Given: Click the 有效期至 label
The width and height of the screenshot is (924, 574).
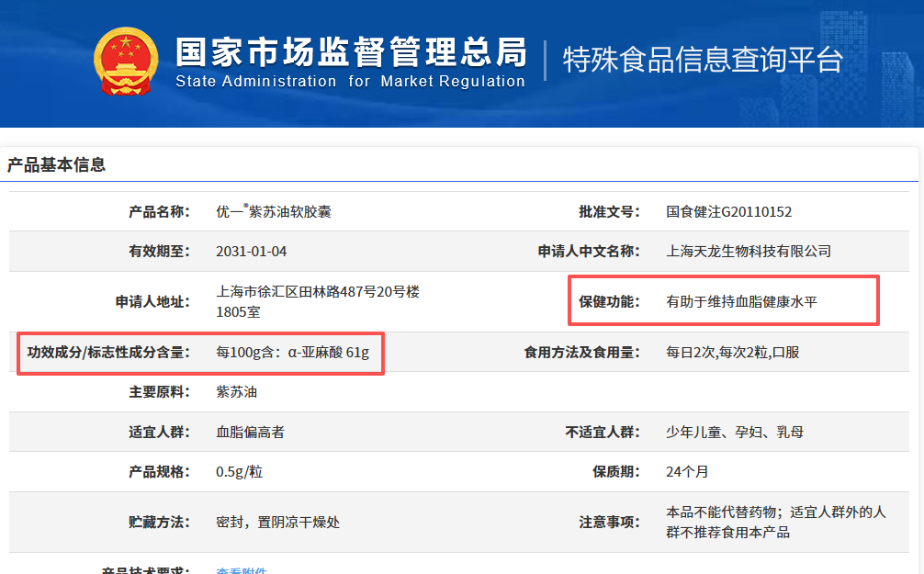Looking at the screenshot, I should point(159,251).
